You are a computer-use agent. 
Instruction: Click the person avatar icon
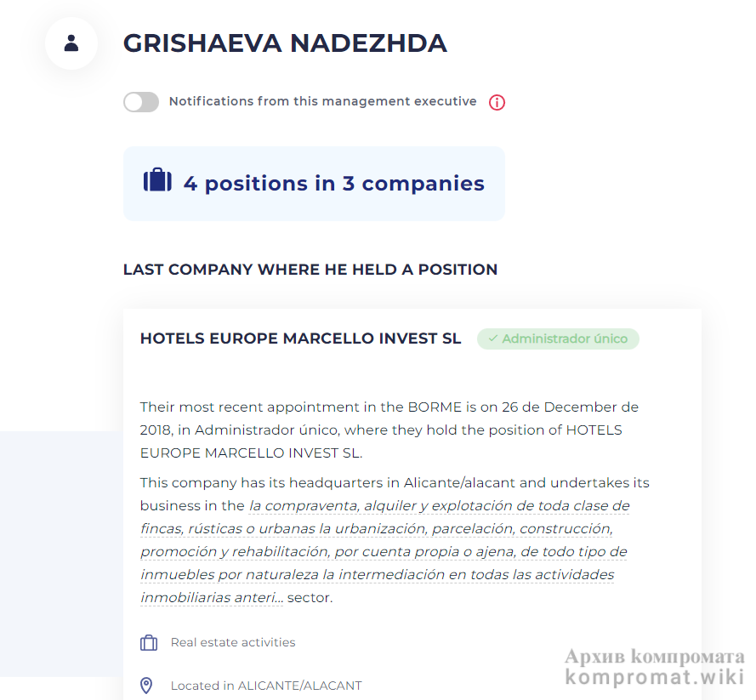[71, 43]
